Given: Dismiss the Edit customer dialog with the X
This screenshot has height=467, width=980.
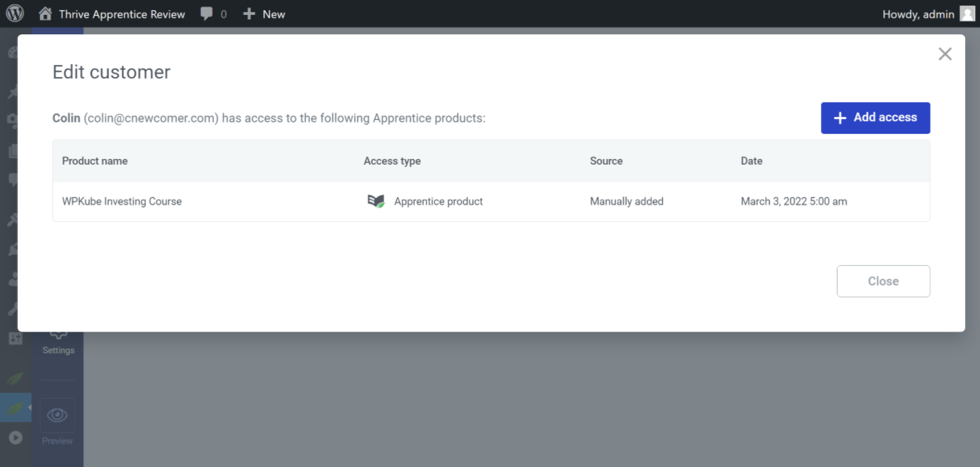Looking at the screenshot, I should [x=945, y=54].
